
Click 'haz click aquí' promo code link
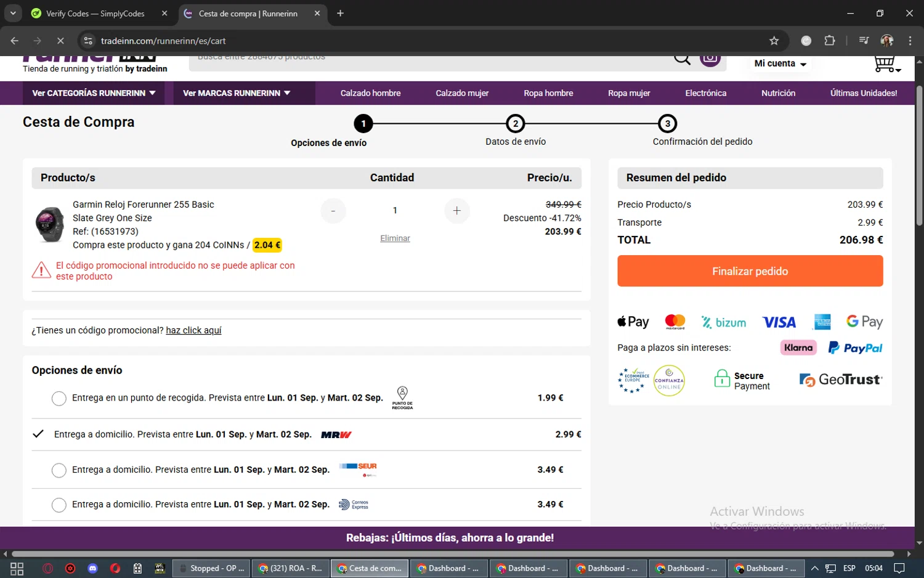(193, 330)
